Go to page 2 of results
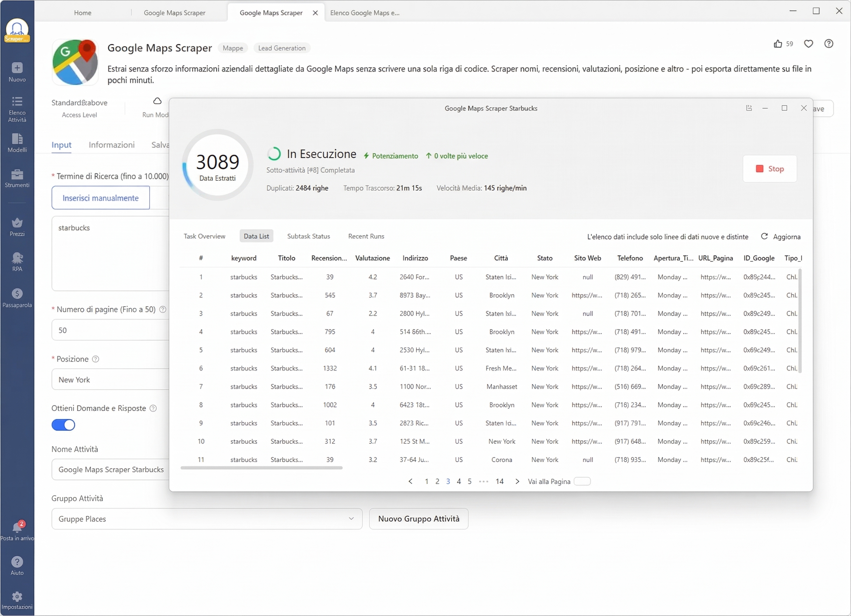Screen dimensions: 851x616 coord(437,481)
